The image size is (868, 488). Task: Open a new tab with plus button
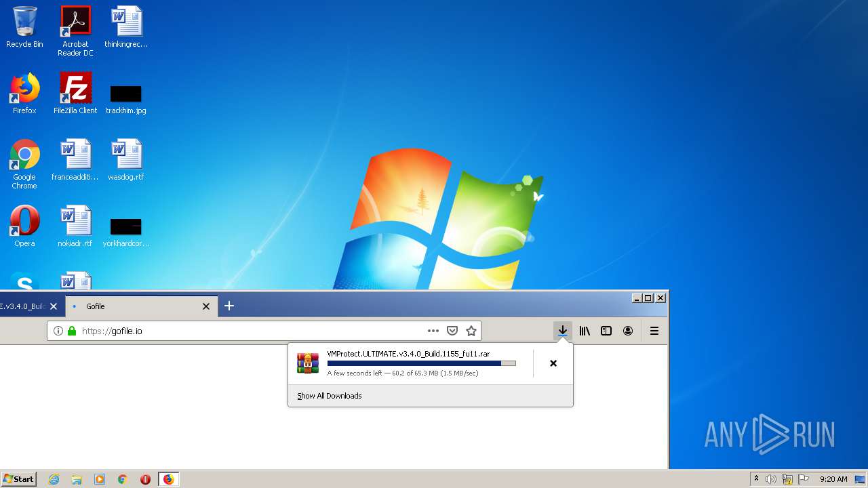[x=229, y=306]
